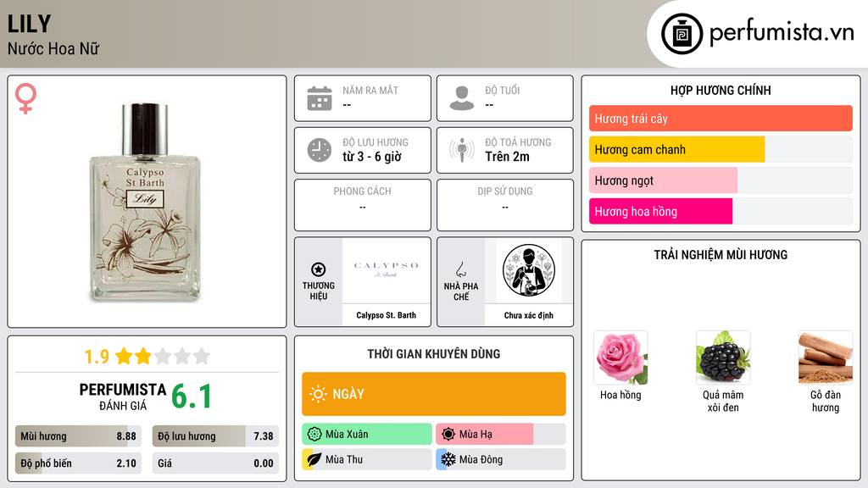The height and width of the screenshot is (488, 868).
Task: Click the Mùi hương 8.88 score bar
Action: 79,436
